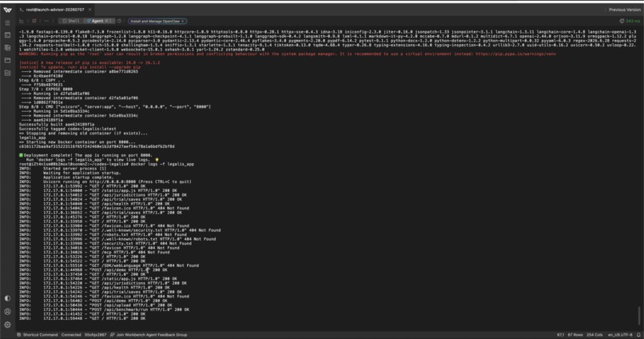This screenshot has width=644, height=339.
Task: Click the 67 Rows status entry
Action: click(x=575, y=335)
